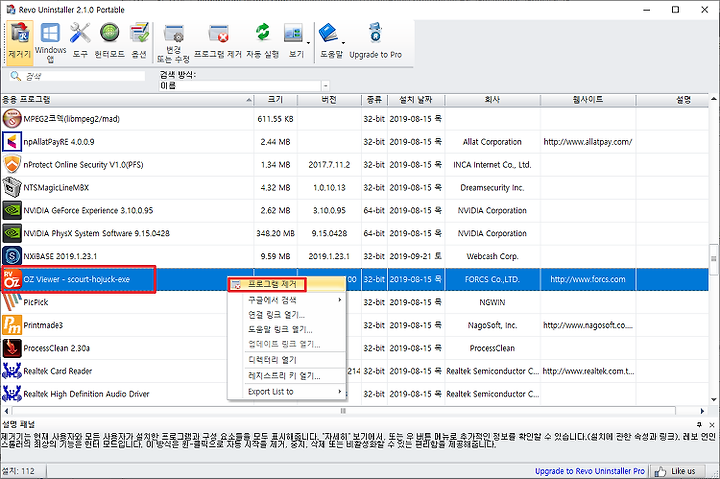Toggle sort arrow on 응용 프로그램 column
Viewport: 720px width, 479px height.
click(x=248, y=100)
